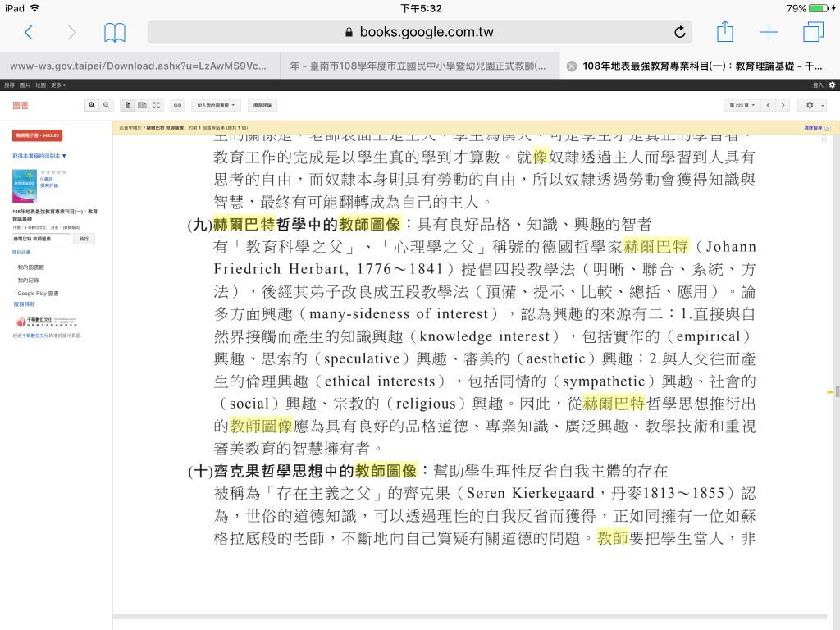Click the red buy e-book button

click(x=37, y=135)
